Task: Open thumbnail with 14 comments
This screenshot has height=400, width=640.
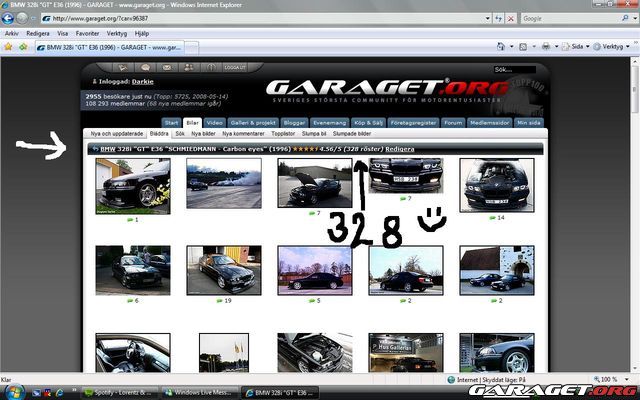Action: click(497, 185)
